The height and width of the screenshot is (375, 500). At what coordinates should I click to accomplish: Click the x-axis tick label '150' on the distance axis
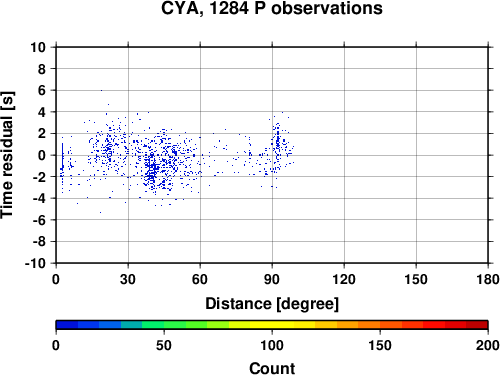click(416, 279)
